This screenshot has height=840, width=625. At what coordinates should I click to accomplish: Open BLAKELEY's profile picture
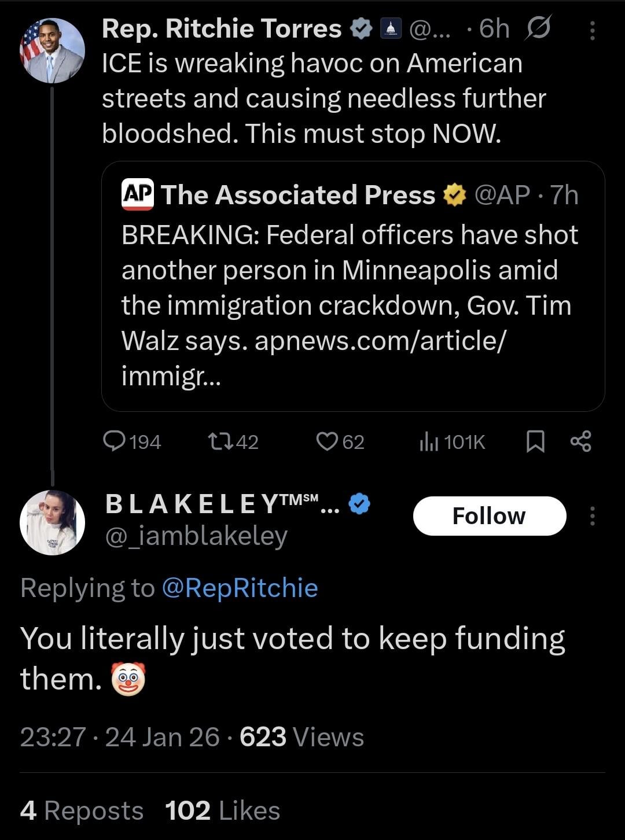53,522
